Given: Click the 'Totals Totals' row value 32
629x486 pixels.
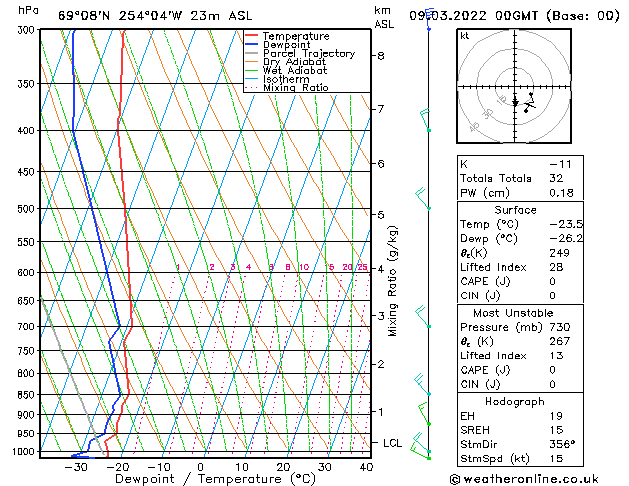Looking at the screenshot, I should point(556,178).
